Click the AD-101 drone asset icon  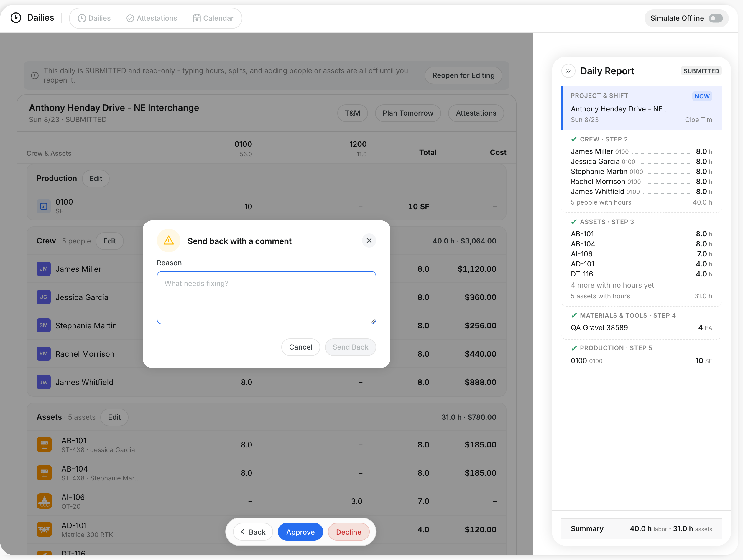pyautogui.click(x=44, y=529)
